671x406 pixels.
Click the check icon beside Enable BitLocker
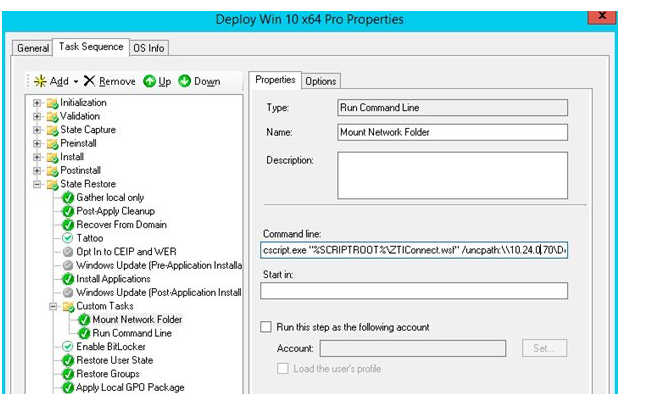(68, 347)
